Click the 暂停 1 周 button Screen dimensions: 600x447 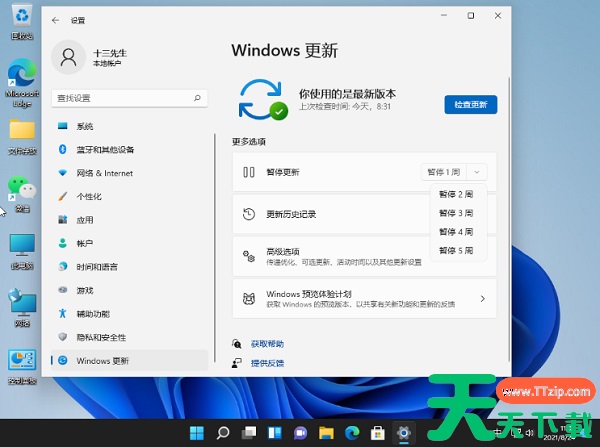coord(444,172)
